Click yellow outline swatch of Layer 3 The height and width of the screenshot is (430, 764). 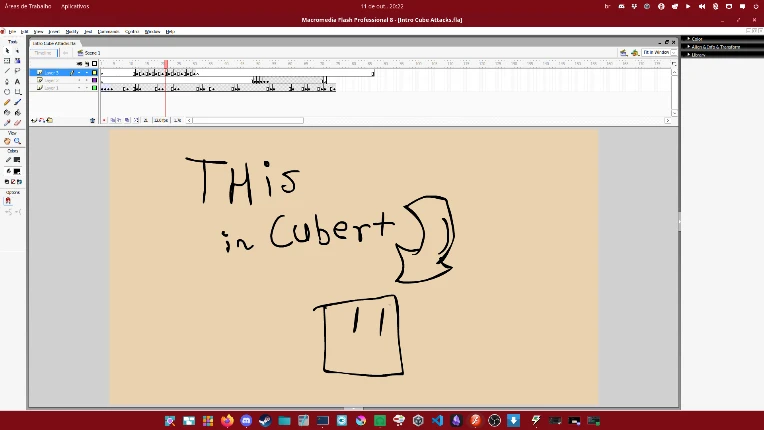[x=95, y=73]
